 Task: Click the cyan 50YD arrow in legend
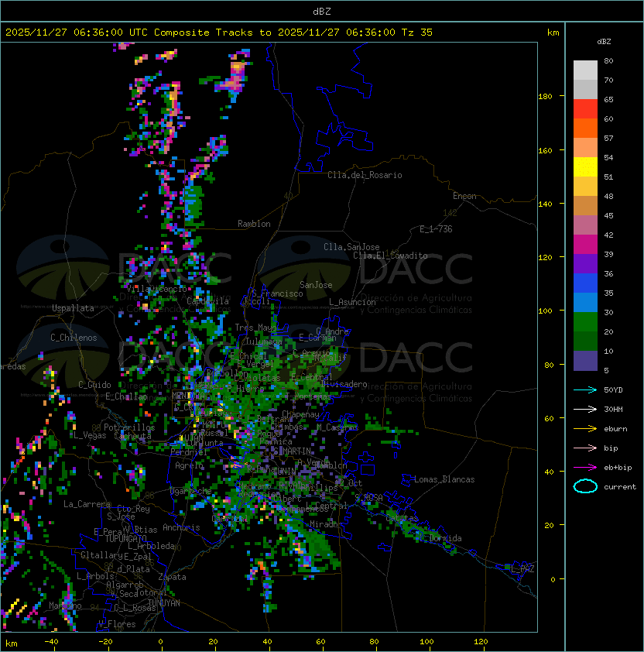tap(585, 390)
